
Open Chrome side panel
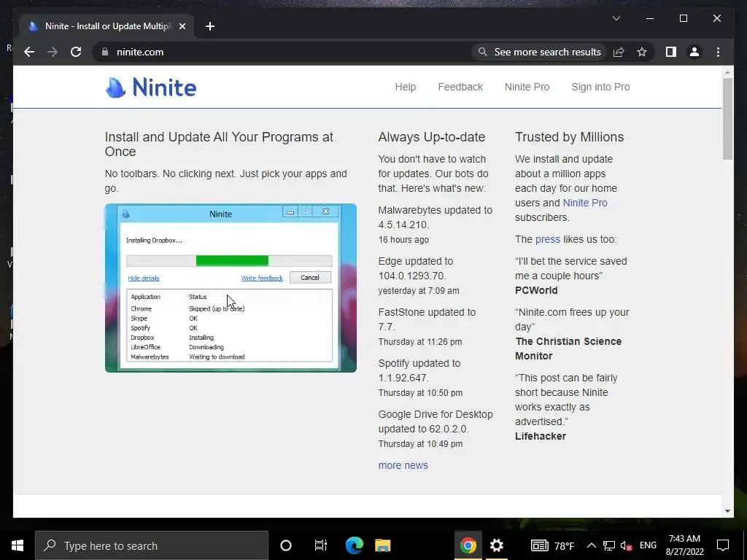[671, 52]
